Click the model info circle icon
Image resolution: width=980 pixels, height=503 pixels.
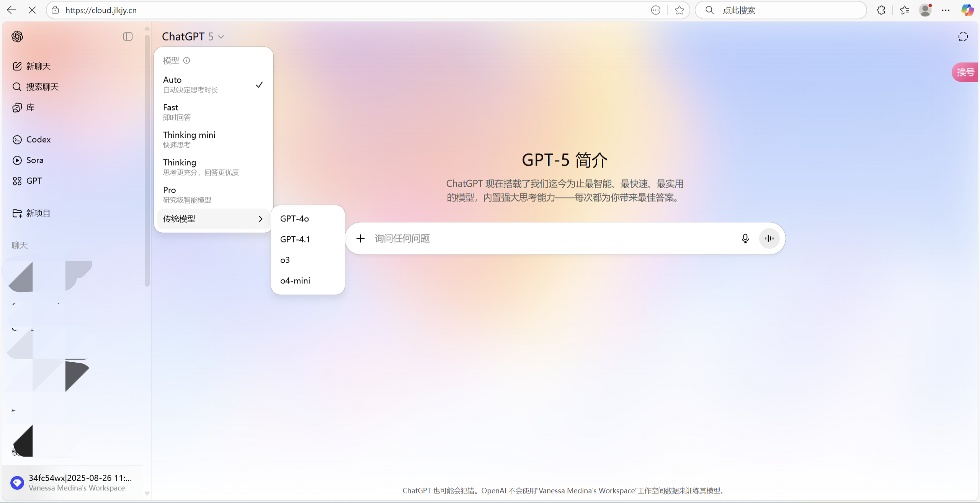(x=186, y=60)
